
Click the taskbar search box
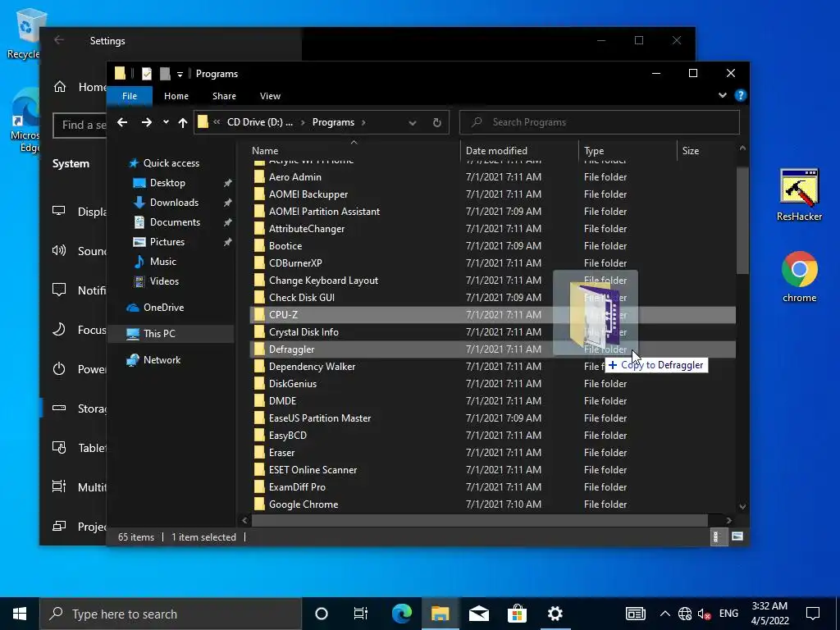point(171,614)
